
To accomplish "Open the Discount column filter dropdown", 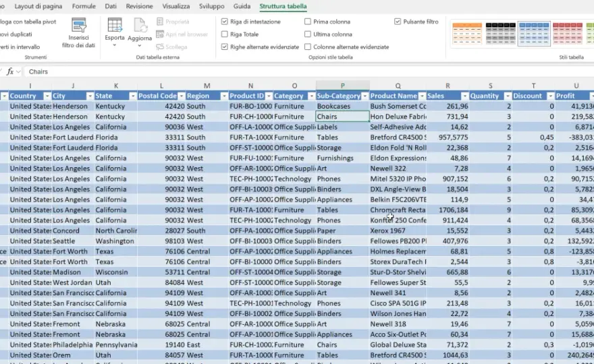I will (x=550, y=96).
